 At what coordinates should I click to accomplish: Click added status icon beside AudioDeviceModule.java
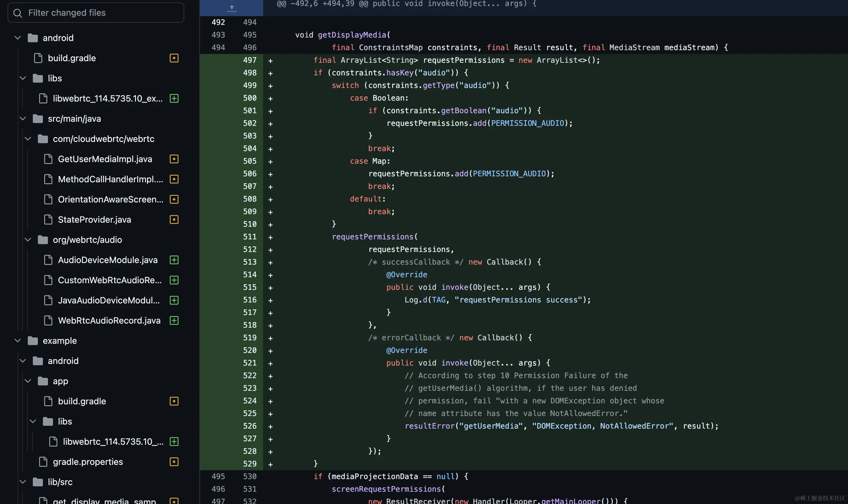coord(174,260)
